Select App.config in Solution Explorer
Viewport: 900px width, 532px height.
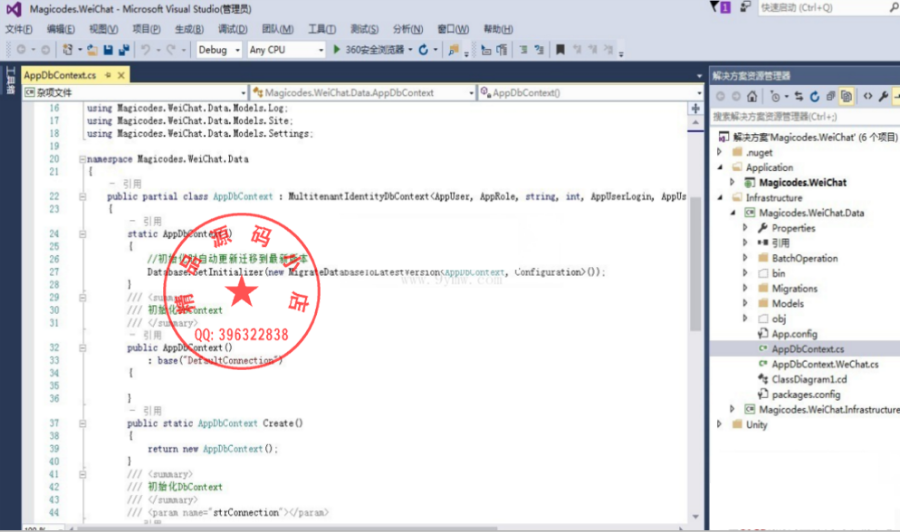pyautogui.click(x=794, y=333)
